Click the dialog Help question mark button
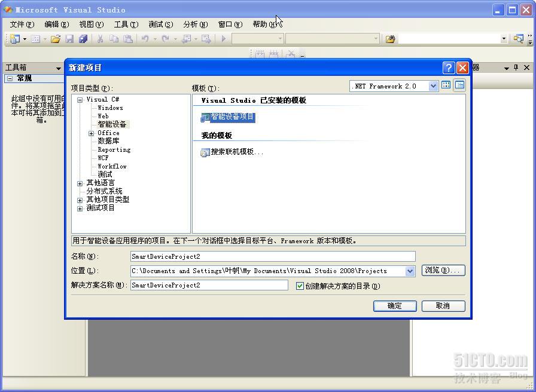 (449, 68)
